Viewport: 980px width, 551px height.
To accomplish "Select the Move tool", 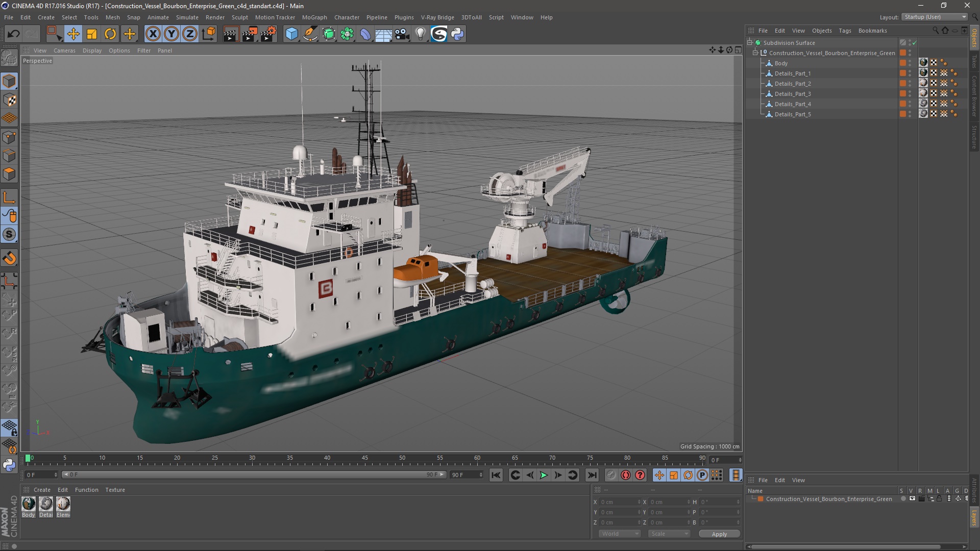I will tap(73, 34).
